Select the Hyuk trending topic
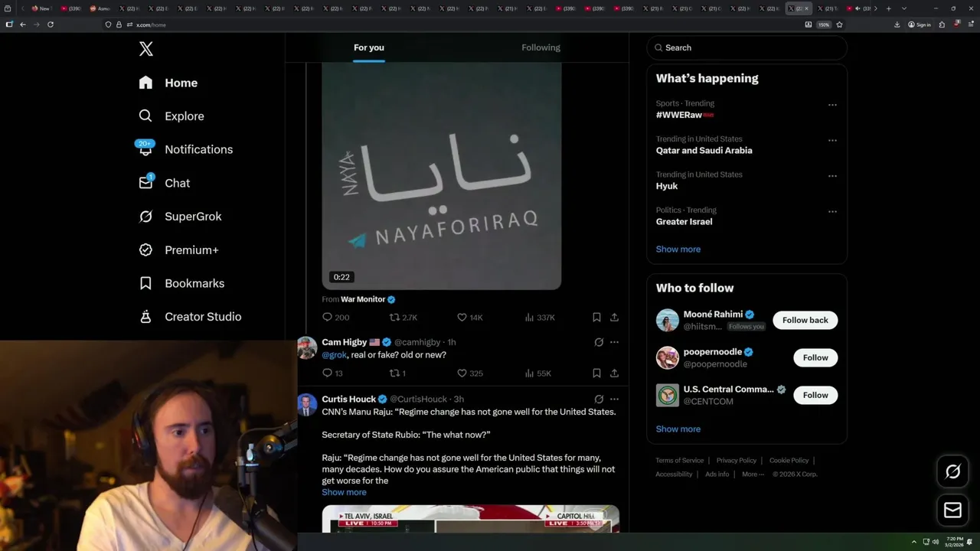 pyautogui.click(x=667, y=186)
